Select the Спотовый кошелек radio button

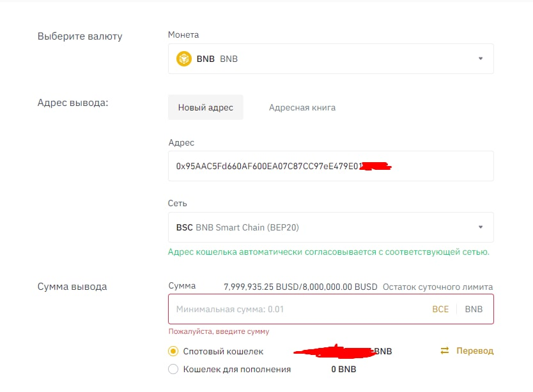pyautogui.click(x=173, y=351)
